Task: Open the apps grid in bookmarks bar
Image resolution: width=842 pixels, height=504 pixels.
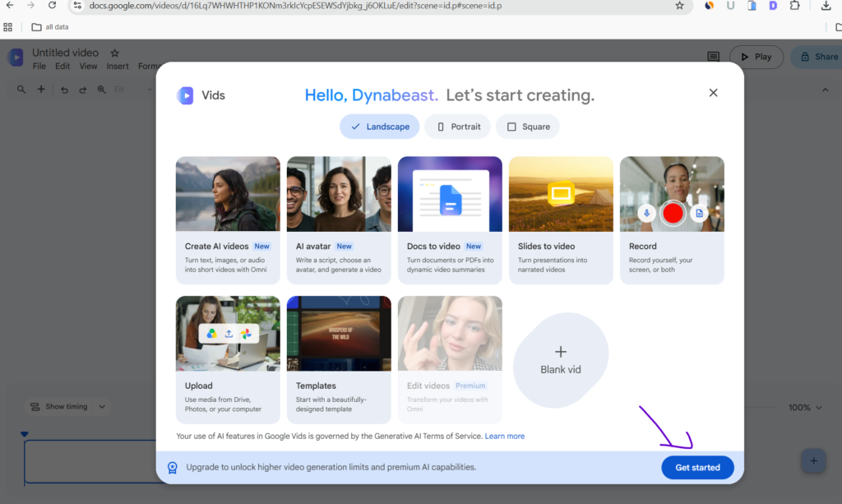Action: (x=8, y=27)
